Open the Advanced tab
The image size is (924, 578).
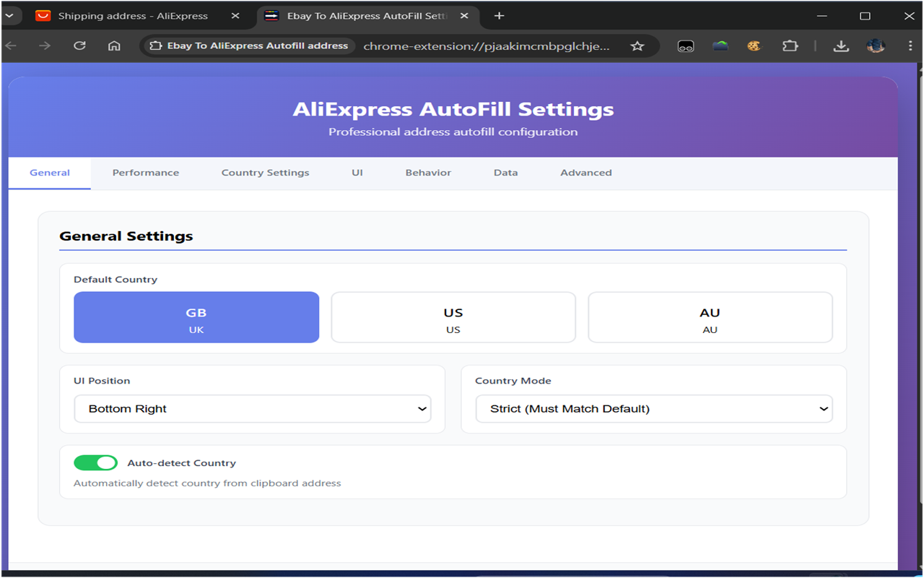click(x=586, y=173)
